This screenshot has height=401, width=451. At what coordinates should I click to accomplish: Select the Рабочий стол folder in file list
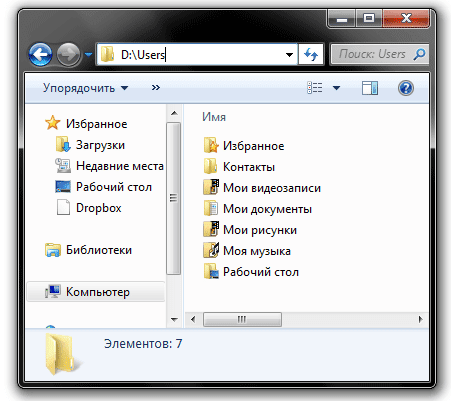[x=251, y=272]
